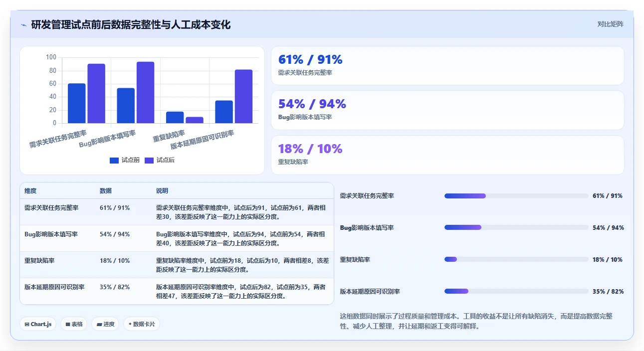This screenshot has width=644, height=351.
Task: Click the Chart.js tag text
Action: [x=41, y=324]
